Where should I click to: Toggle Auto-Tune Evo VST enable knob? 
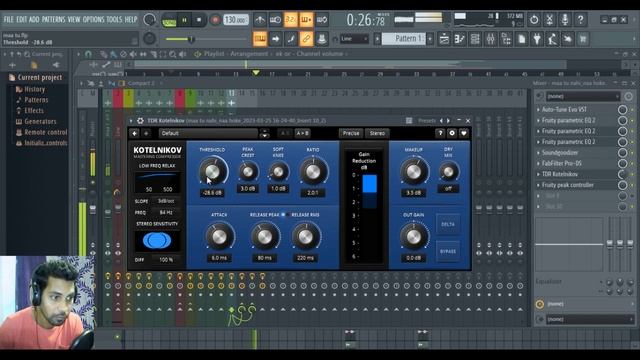click(622, 110)
